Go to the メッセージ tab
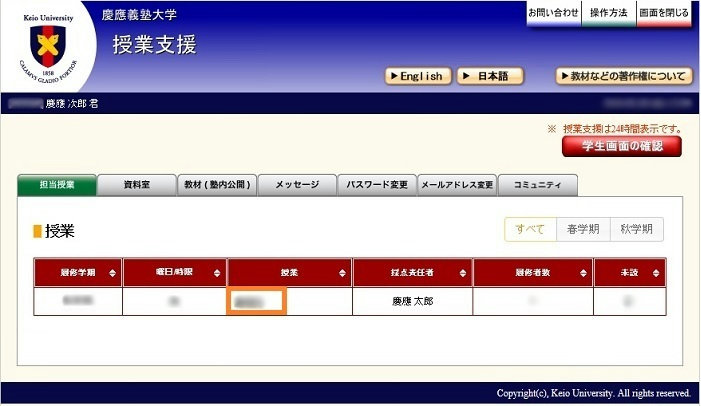 pos(297,186)
